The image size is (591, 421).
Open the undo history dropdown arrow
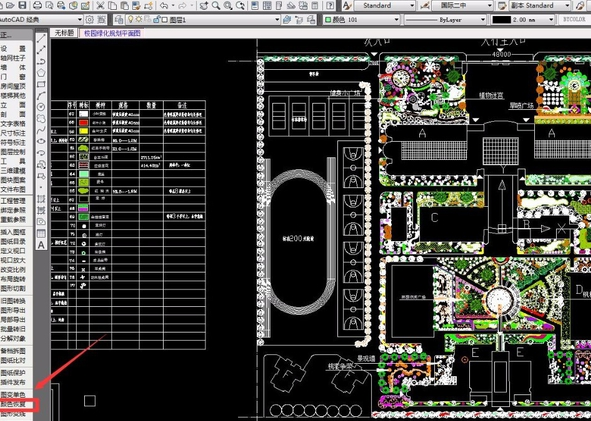click(x=173, y=5)
